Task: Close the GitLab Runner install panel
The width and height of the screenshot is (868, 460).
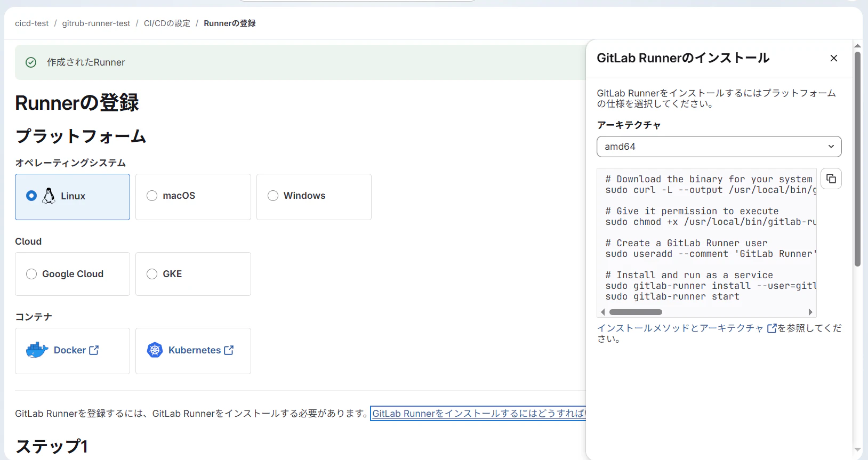Action: coord(834,58)
